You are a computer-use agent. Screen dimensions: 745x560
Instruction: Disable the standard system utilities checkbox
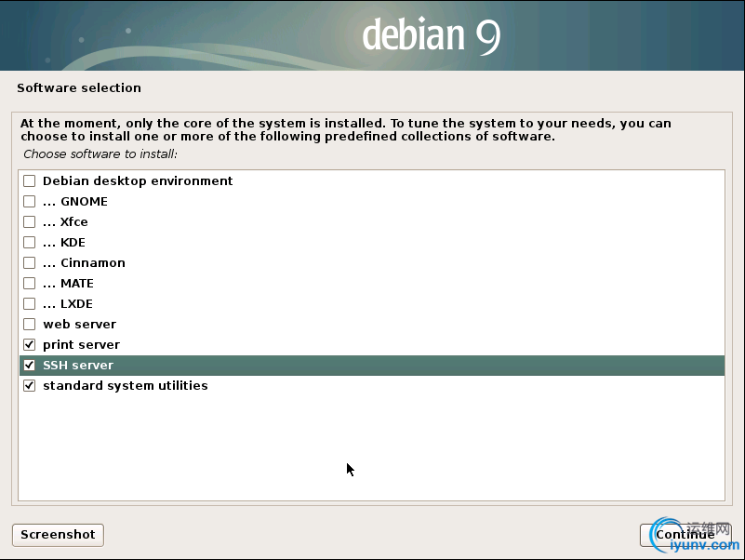[x=30, y=385]
